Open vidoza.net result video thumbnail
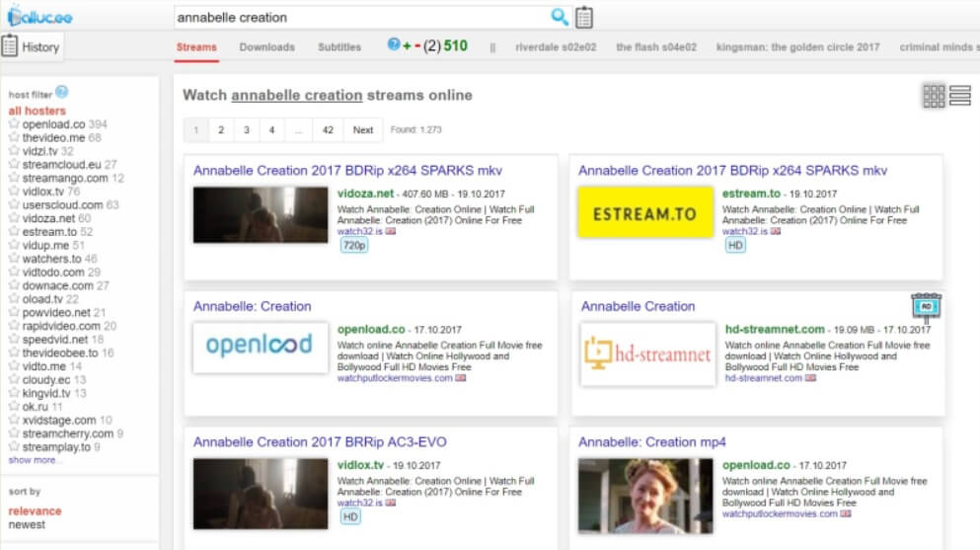 (261, 215)
